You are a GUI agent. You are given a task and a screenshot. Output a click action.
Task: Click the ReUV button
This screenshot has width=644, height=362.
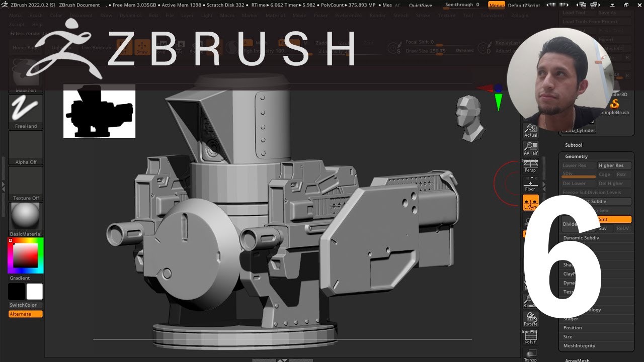(x=623, y=228)
